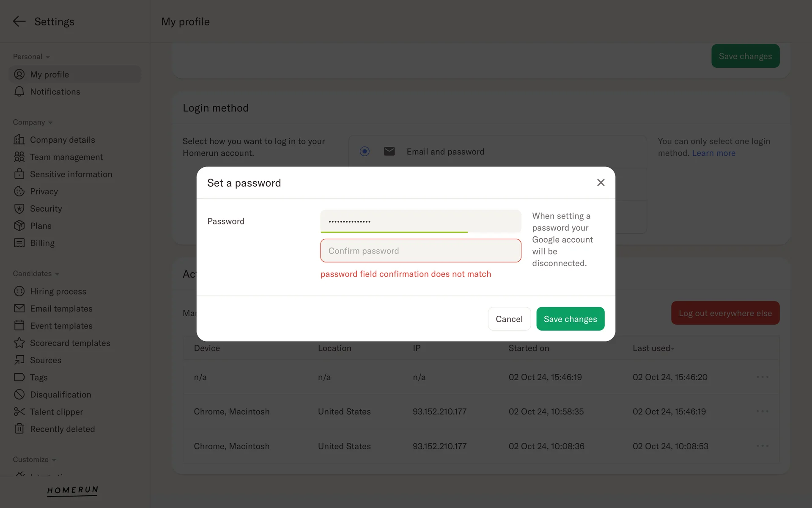The image size is (812, 508).
Task: Click Cancel in the password dialog
Action: (x=509, y=319)
